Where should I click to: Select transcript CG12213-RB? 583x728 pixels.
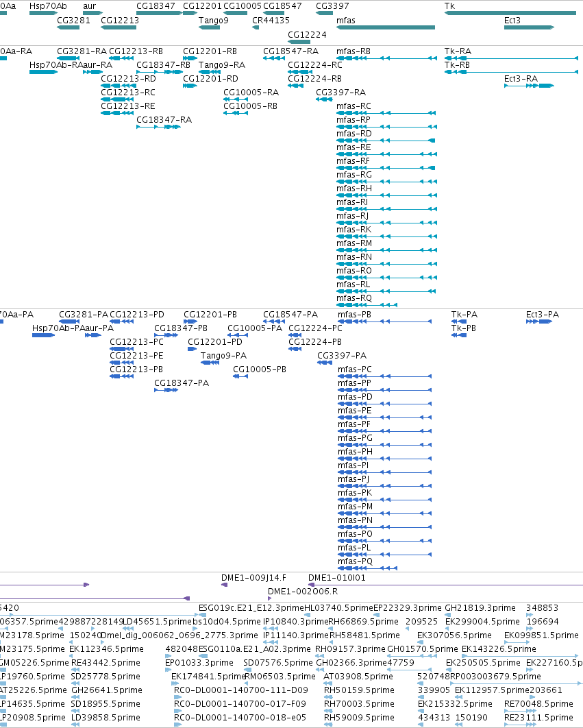136,51
